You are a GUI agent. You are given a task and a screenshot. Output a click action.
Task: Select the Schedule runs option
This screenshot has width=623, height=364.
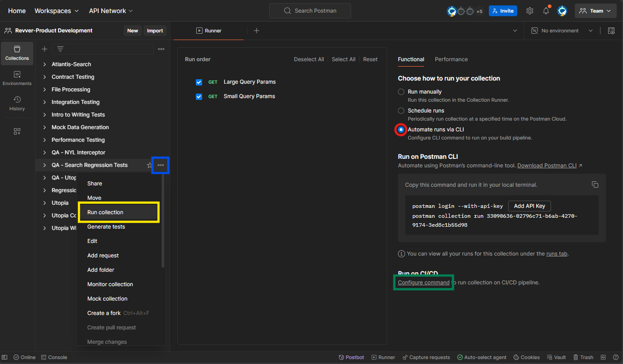point(401,111)
